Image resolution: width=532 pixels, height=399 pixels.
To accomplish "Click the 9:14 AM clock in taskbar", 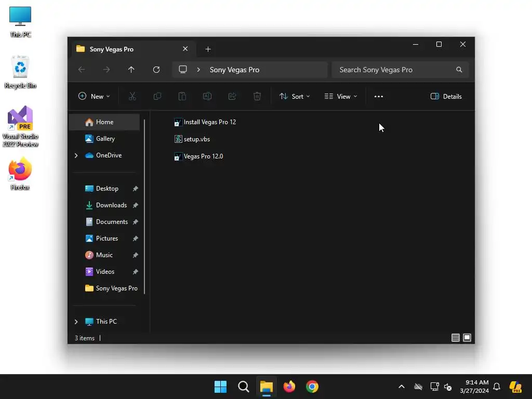I will [474, 387].
